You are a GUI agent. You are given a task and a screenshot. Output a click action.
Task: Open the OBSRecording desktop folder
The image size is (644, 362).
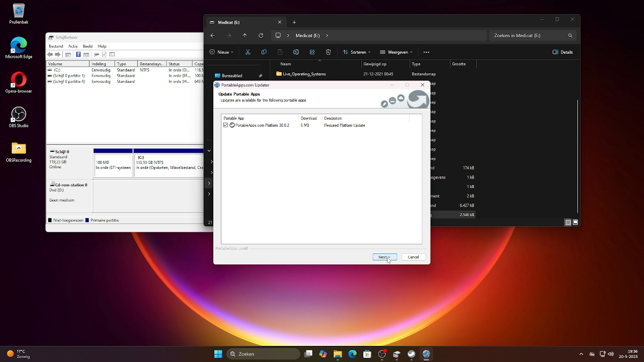tap(19, 152)
